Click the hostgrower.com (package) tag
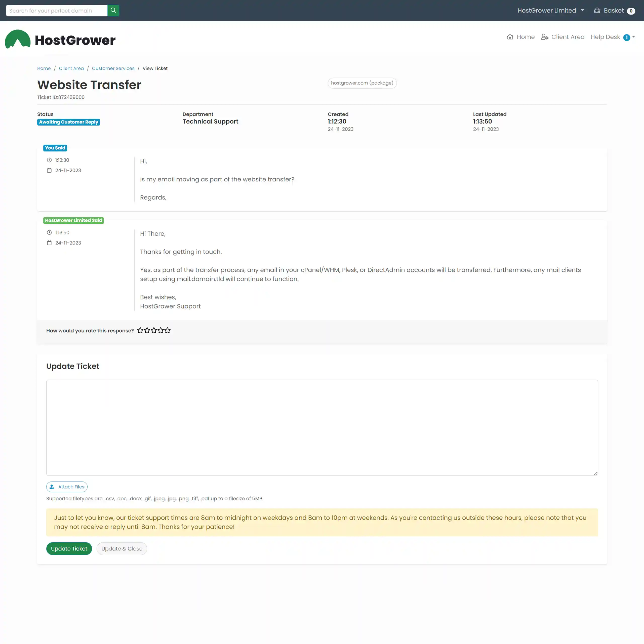This screenshot has width=644, height=644. [x=362, y=83]
